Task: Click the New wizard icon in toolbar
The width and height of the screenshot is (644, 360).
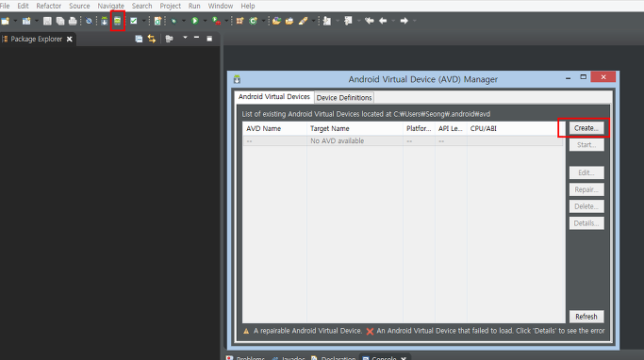Action: pos(6,21)
